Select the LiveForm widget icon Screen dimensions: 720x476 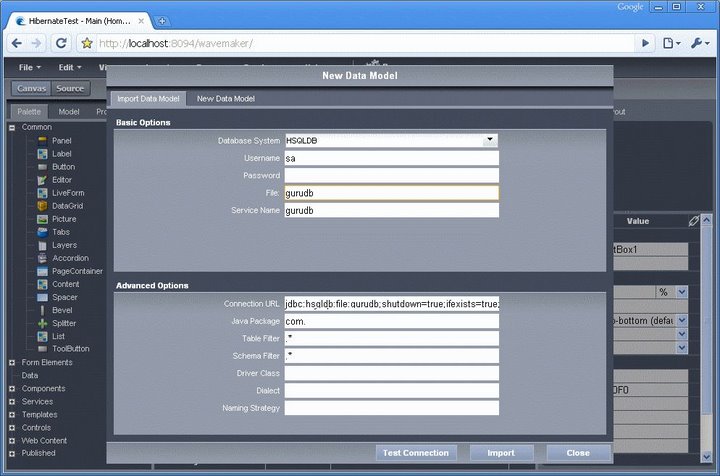(x=42, y=192)
